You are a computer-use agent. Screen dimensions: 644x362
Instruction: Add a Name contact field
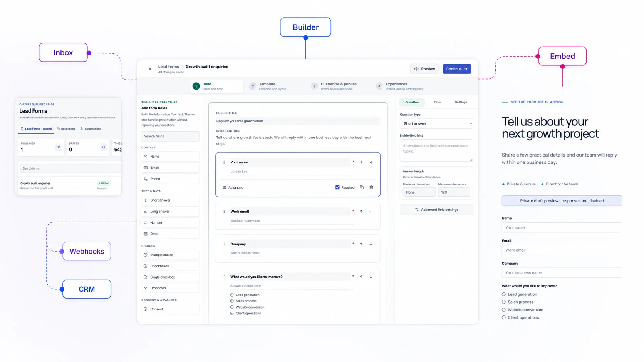170,157
